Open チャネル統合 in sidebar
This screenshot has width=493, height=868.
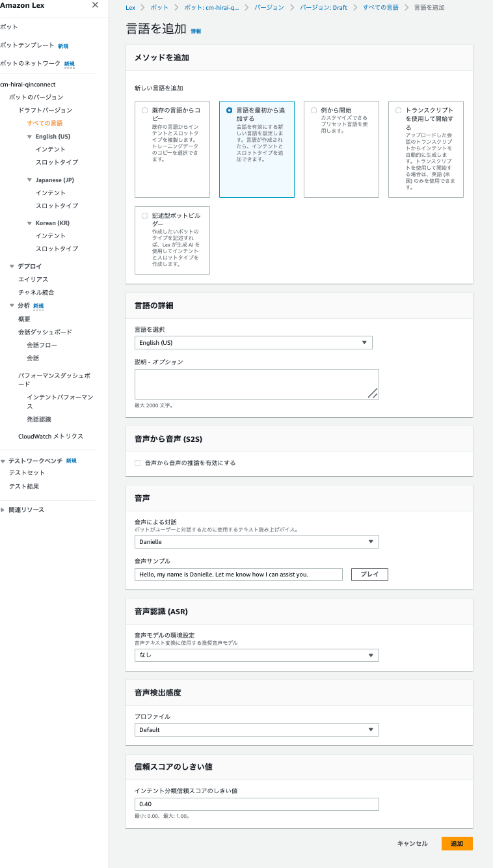tap(36, 293)
